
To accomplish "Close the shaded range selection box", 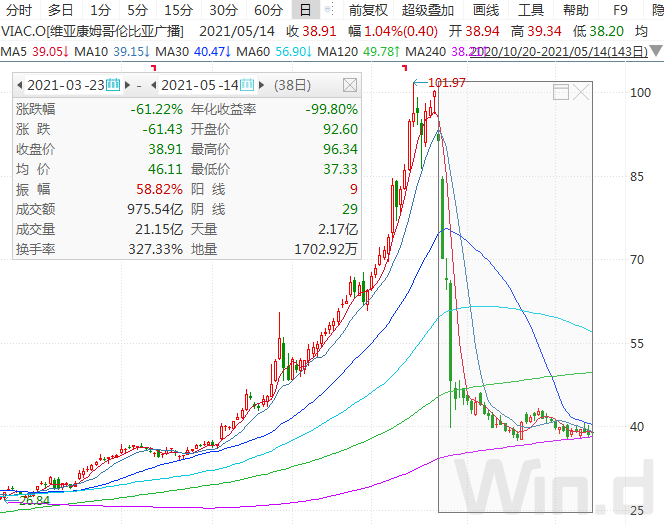I will coord(581,91).
